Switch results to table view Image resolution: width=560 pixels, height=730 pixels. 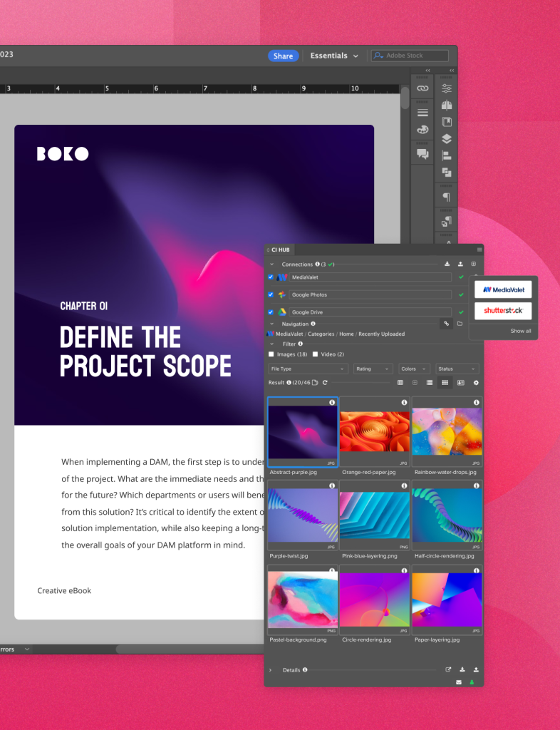[x=400, y=383]
